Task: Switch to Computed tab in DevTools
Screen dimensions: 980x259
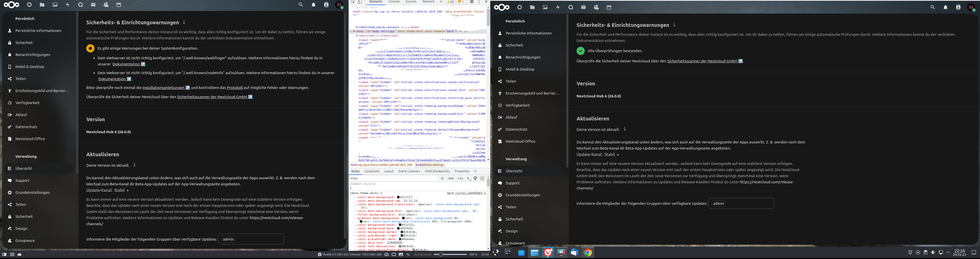Action: click(x=372, y=171)
